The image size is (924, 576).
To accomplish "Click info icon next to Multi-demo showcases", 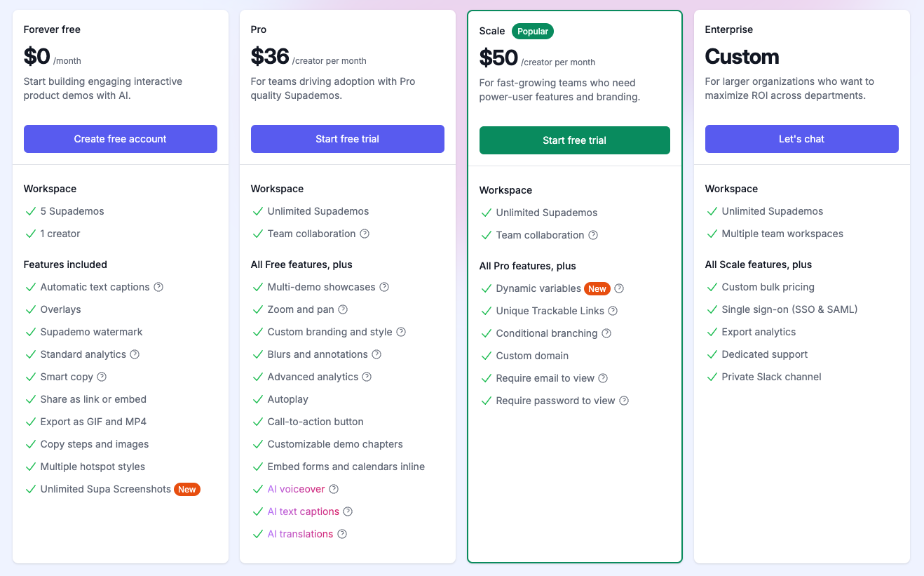I will (x=384, y=287).
